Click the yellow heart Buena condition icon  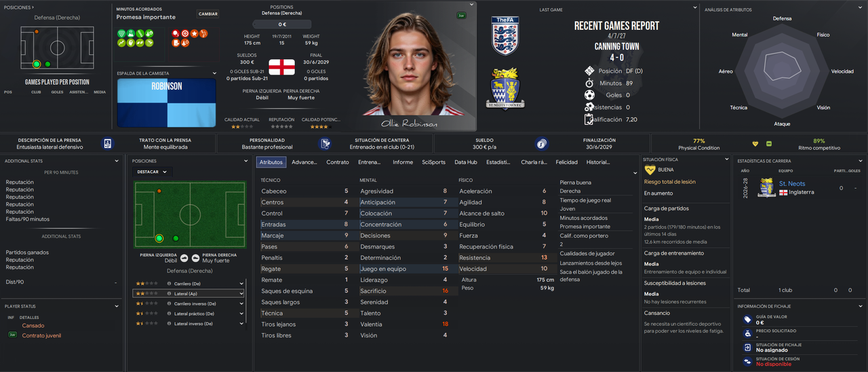pyautogui.click(x=650, y=170)
